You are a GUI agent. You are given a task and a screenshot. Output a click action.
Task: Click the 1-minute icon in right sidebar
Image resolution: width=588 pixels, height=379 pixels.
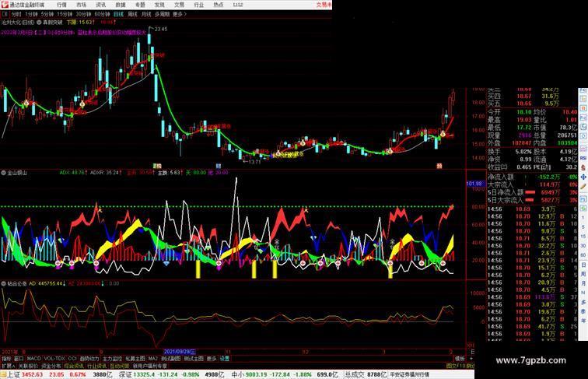tap(583, 218)
